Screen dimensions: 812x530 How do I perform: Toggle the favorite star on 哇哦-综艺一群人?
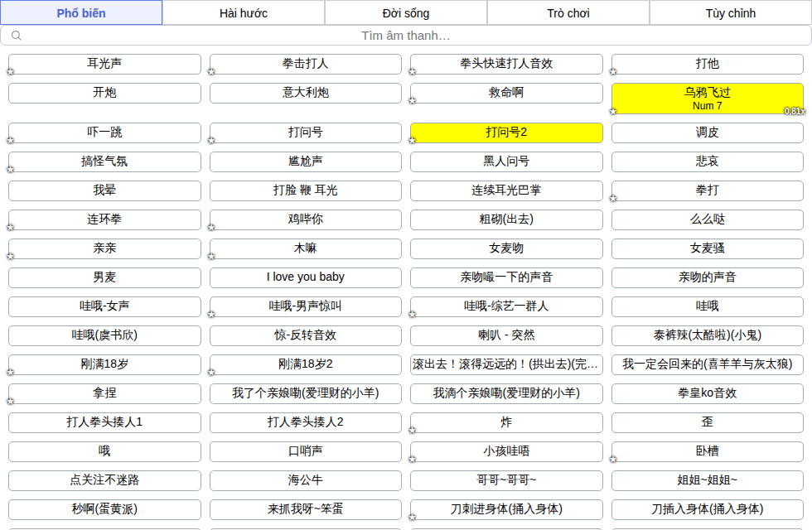click(413, 314)
